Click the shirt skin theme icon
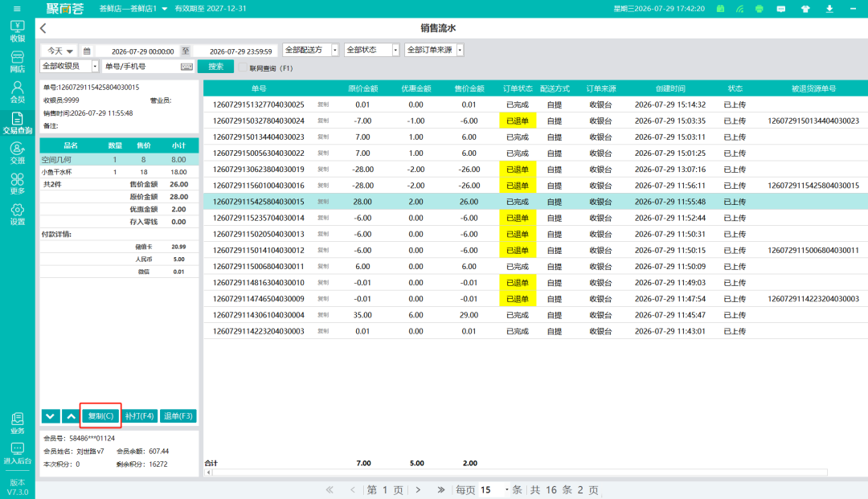Viewport: 868px width, 499px height. [x=805, y=9]
